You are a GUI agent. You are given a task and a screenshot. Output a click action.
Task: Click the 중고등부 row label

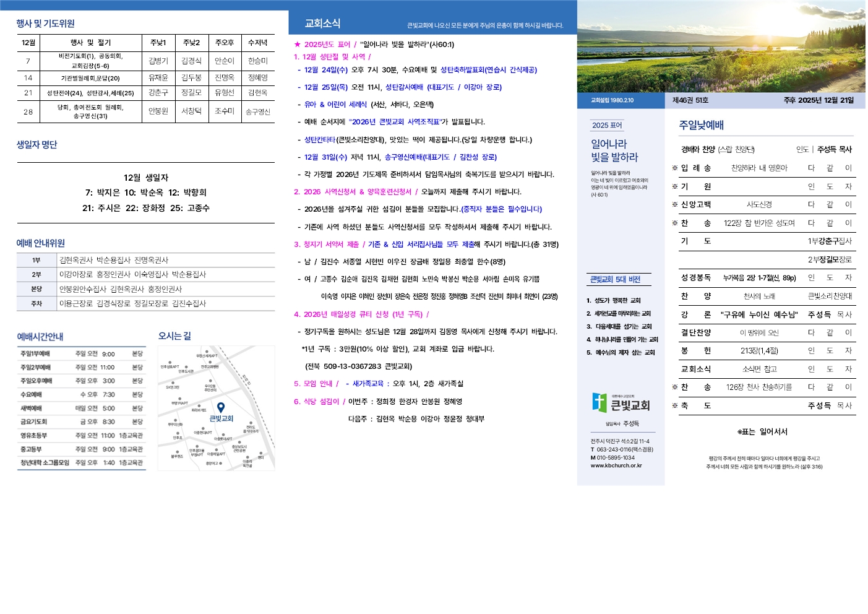pos(31,449)
